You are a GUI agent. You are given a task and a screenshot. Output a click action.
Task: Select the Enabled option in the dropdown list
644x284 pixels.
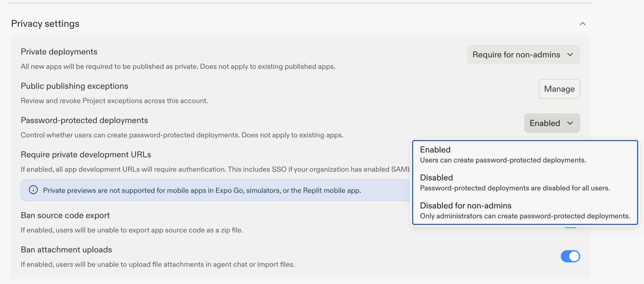(525, 154)
